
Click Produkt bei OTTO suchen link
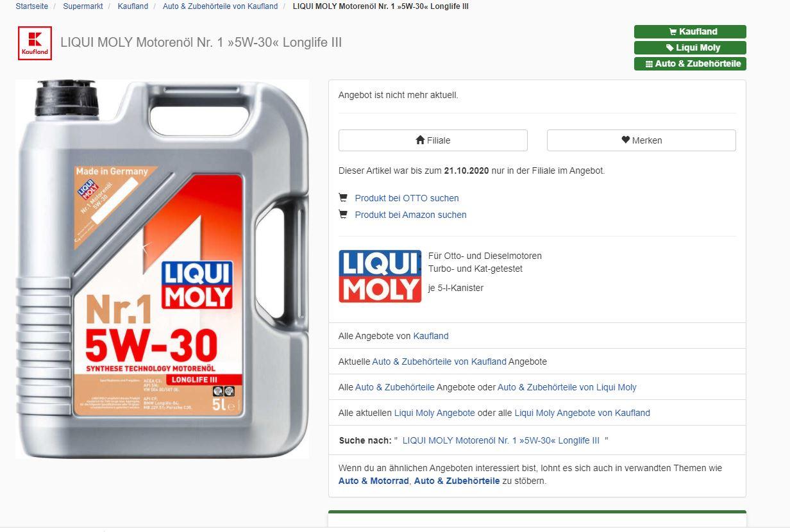tap(407, 198)
